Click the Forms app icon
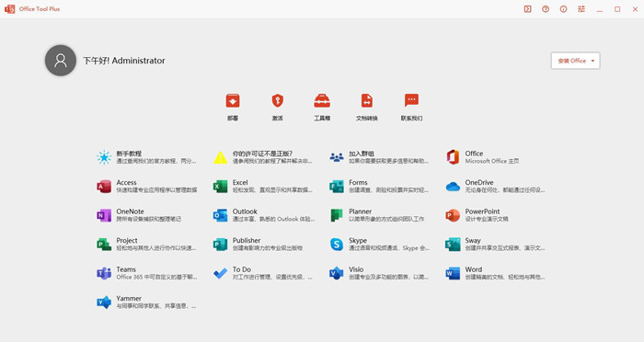 click(x=337, y=187)
